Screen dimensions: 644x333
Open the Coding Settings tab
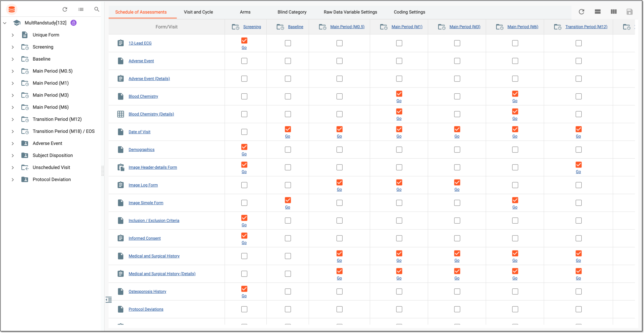click(x=409, y=12)
